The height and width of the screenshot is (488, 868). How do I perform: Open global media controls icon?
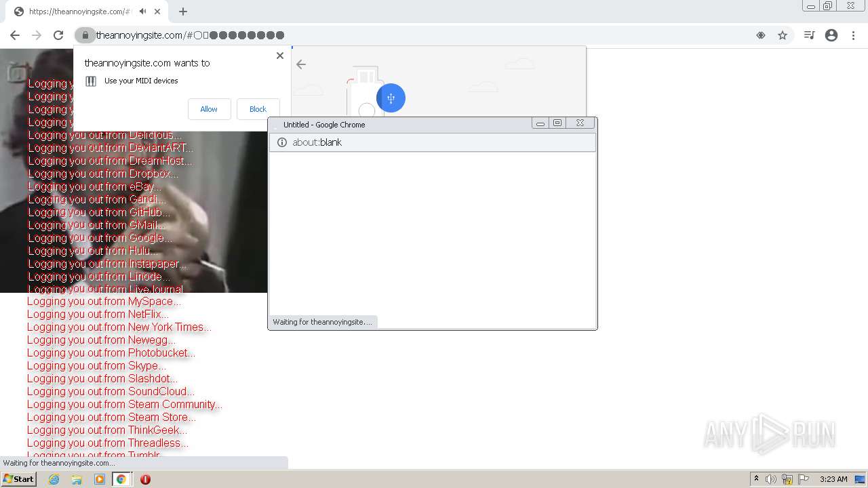809,35
